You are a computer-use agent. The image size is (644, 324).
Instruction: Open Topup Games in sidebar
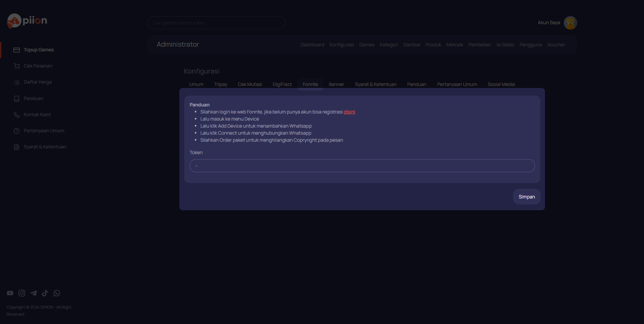tap(39, 50)
